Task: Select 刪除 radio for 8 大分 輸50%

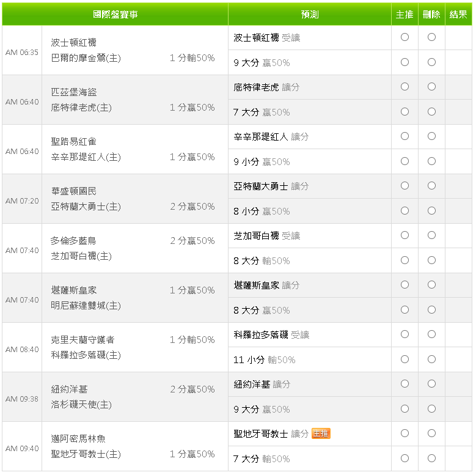Action: point(431,260)
